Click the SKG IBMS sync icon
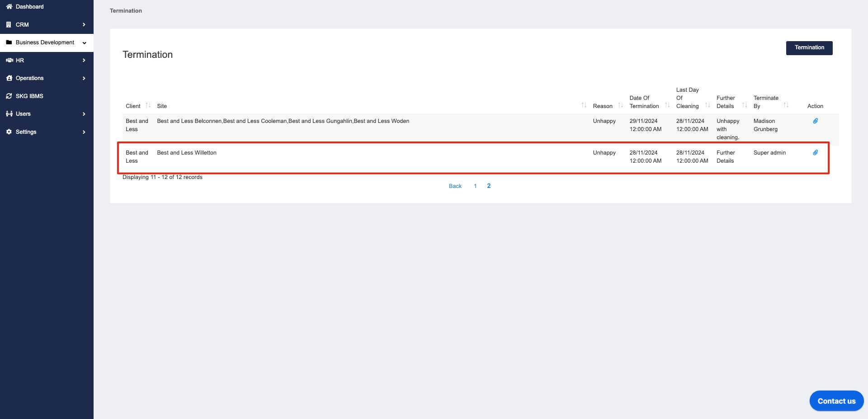 tap(9, 96)
